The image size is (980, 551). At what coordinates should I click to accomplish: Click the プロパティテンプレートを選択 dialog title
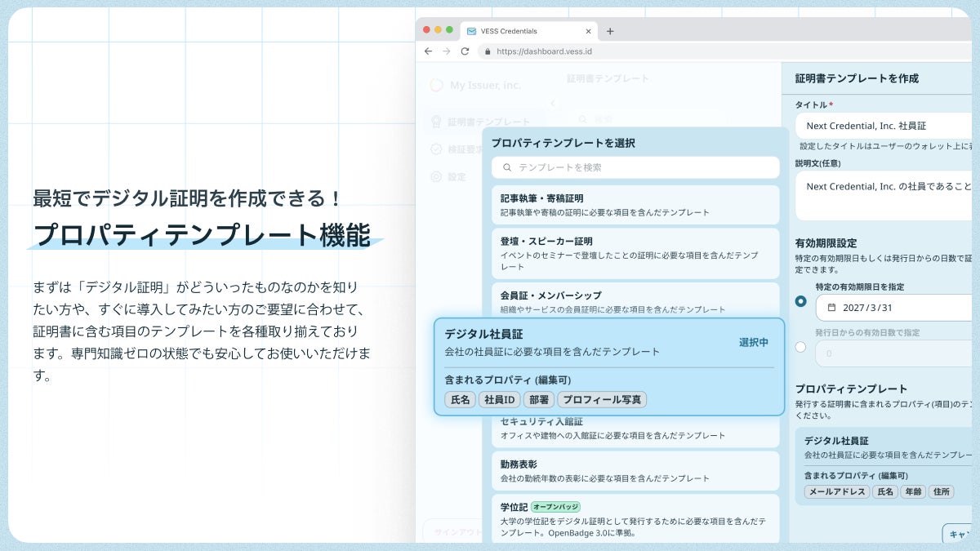point(563,143)
